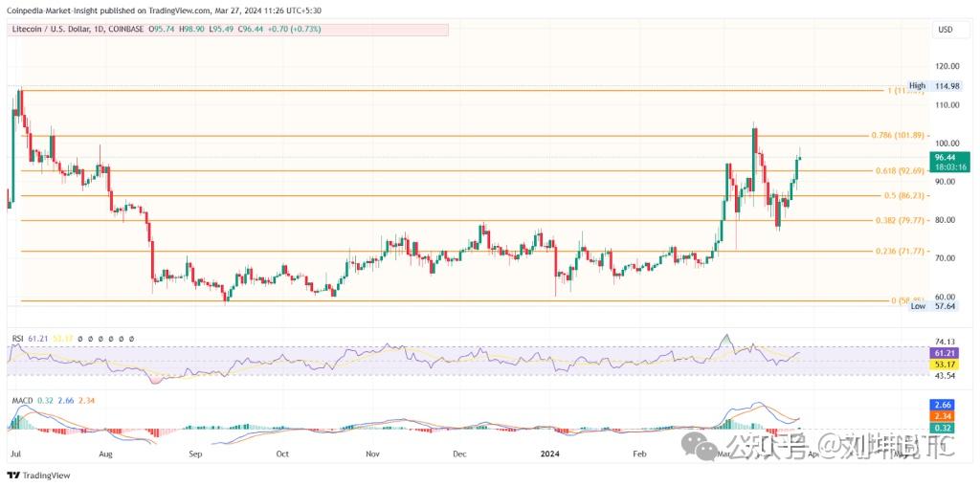Select the 0.5 (86.23) Fibonacci level label

(902, 196)
